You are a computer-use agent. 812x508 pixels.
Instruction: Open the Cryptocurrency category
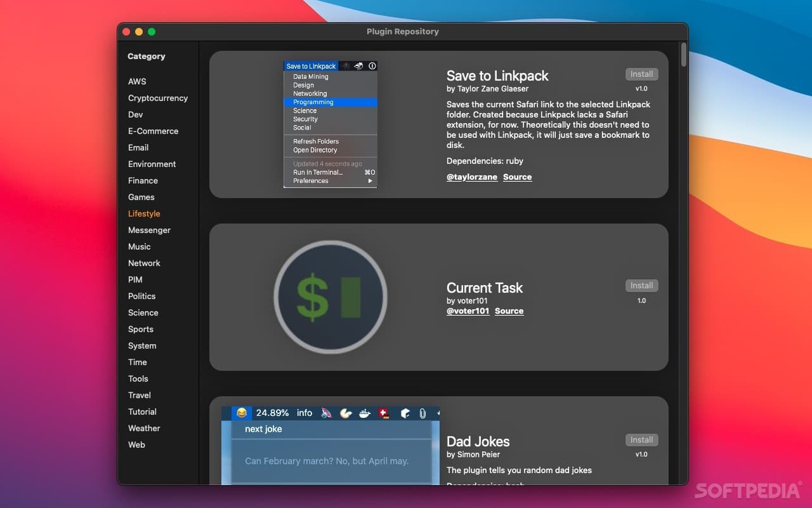point(158,98)
